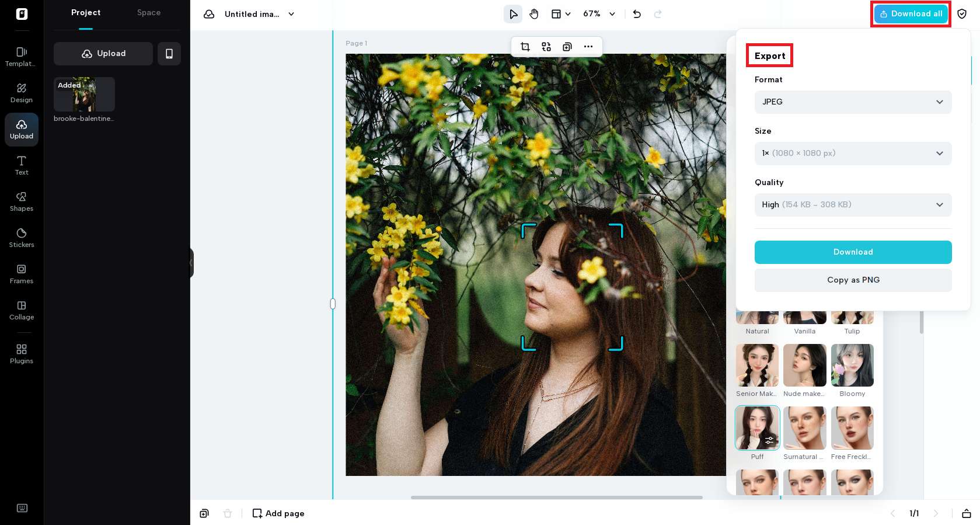This screenshot has width=980, height=525.
Task: Open the Size 1x dropdown
Action: 853,154
